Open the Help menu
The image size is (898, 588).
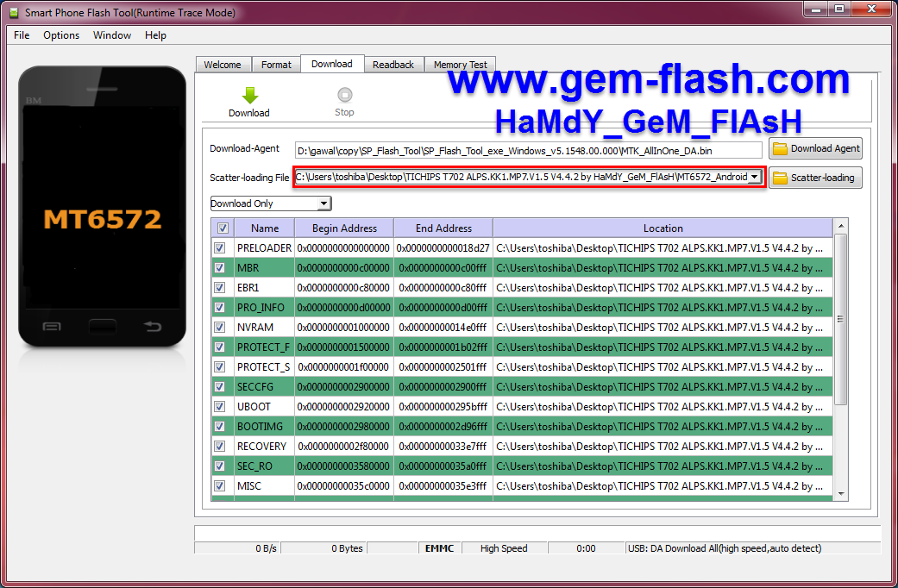coord(155,35)
